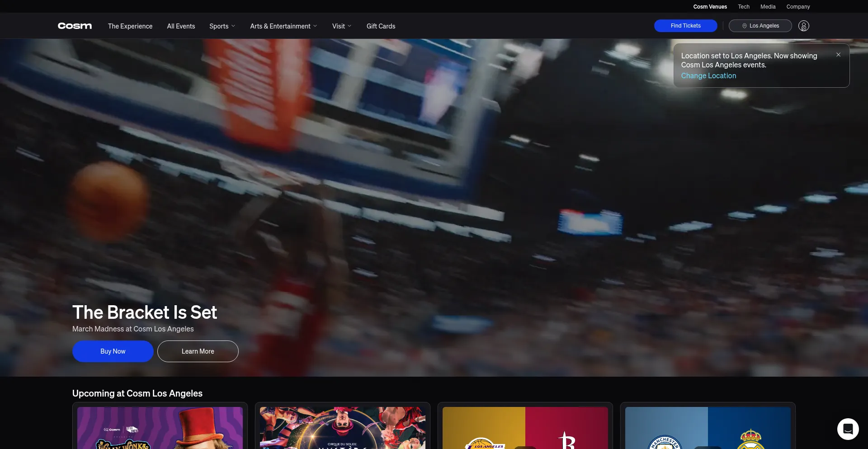Open the Manchester City vs Real Madrid card
868x449 pixels.
point(708,426)
